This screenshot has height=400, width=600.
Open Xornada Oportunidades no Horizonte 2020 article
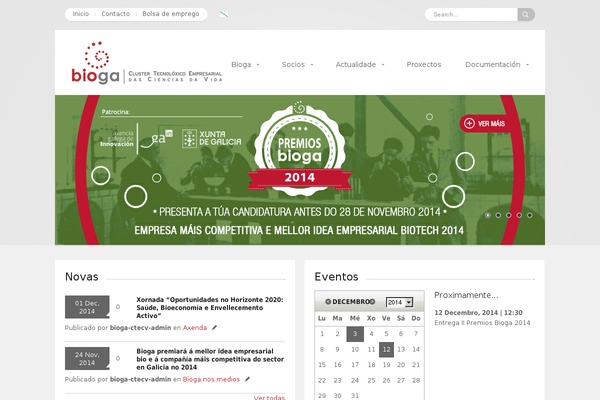[210, 307]
